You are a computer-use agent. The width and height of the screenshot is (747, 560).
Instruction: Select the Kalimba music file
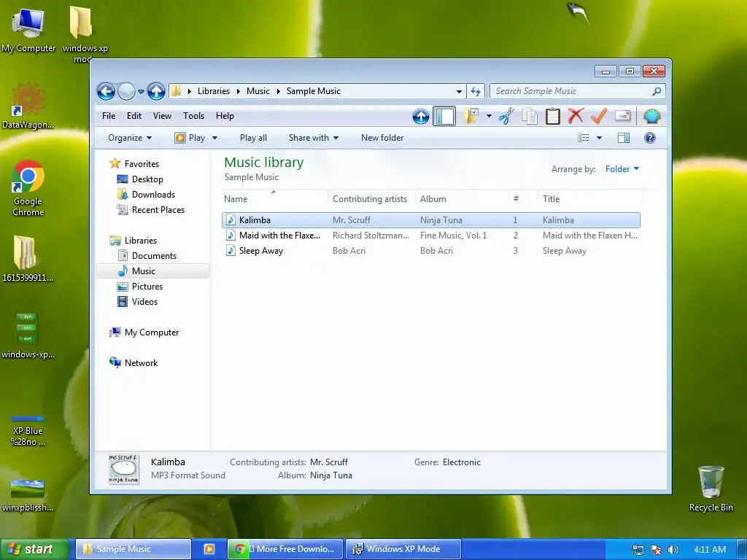(x=430, y=220)
